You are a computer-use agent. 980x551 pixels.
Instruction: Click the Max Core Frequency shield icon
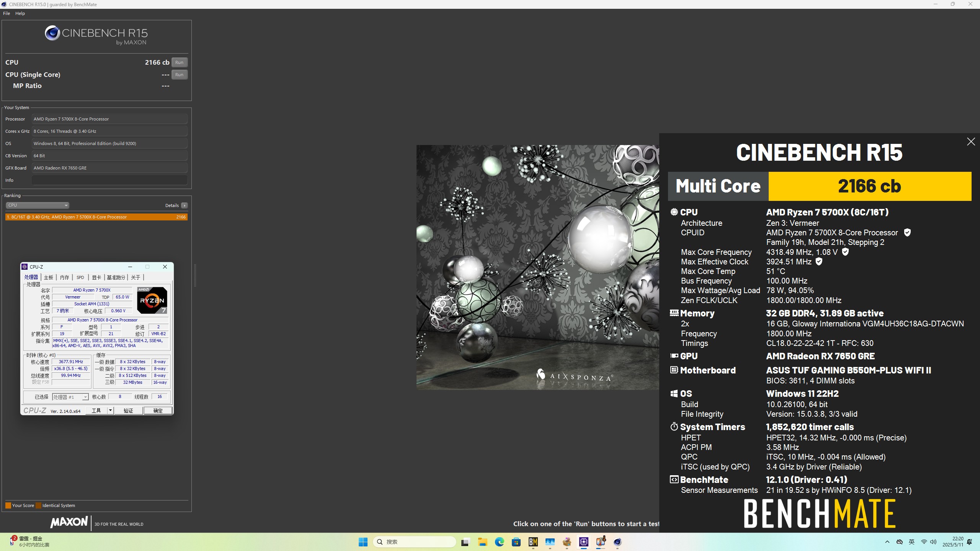click(846, 252)
